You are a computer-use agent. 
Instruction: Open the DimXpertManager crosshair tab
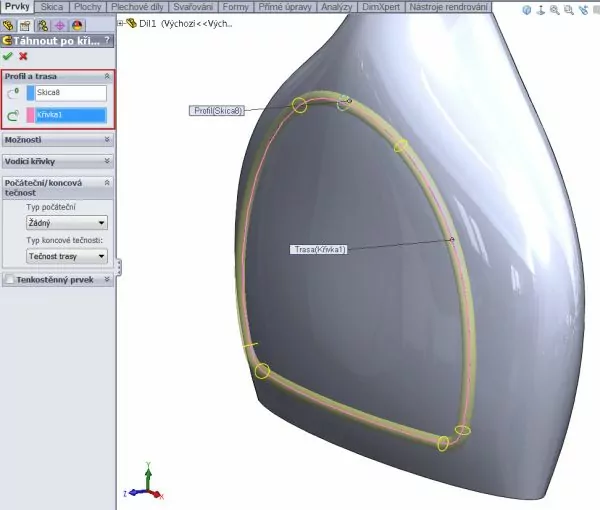point(60,25)
